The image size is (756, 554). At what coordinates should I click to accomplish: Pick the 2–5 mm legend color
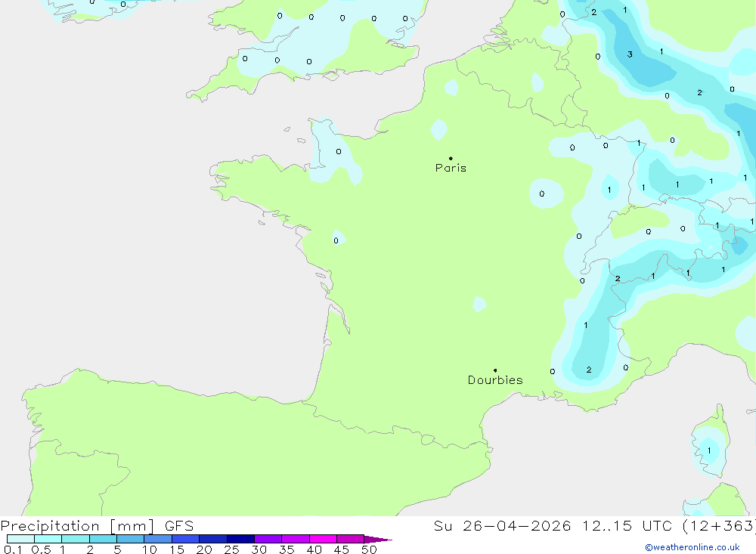click(103, 539)
